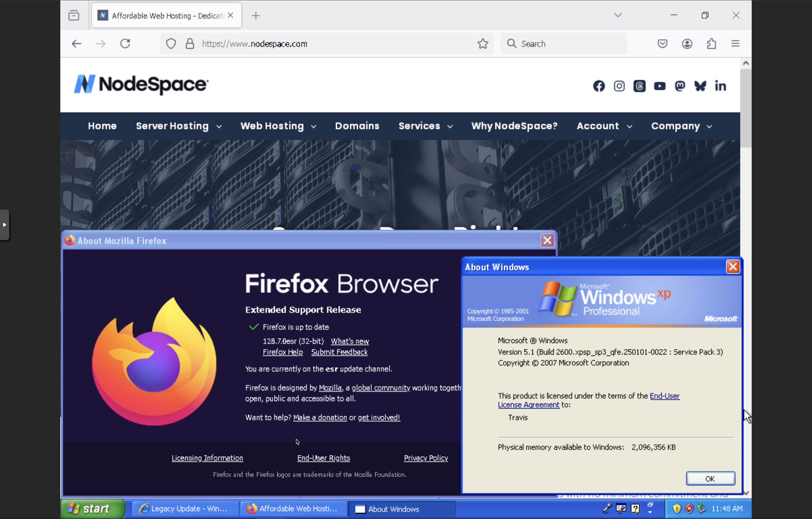Click the page scrollbar up arrow
The width and height of the screenshot is (812, 519).
coord(746,63)
